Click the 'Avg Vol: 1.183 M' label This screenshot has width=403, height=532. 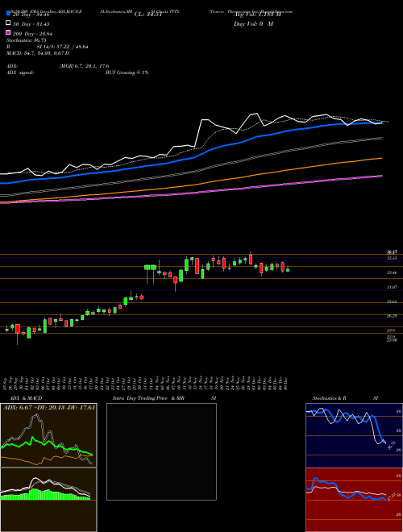point(257,15)
